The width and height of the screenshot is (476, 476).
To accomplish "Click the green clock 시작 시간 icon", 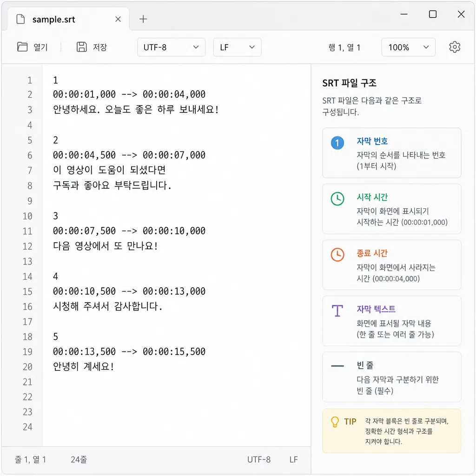I will (337, 199).
